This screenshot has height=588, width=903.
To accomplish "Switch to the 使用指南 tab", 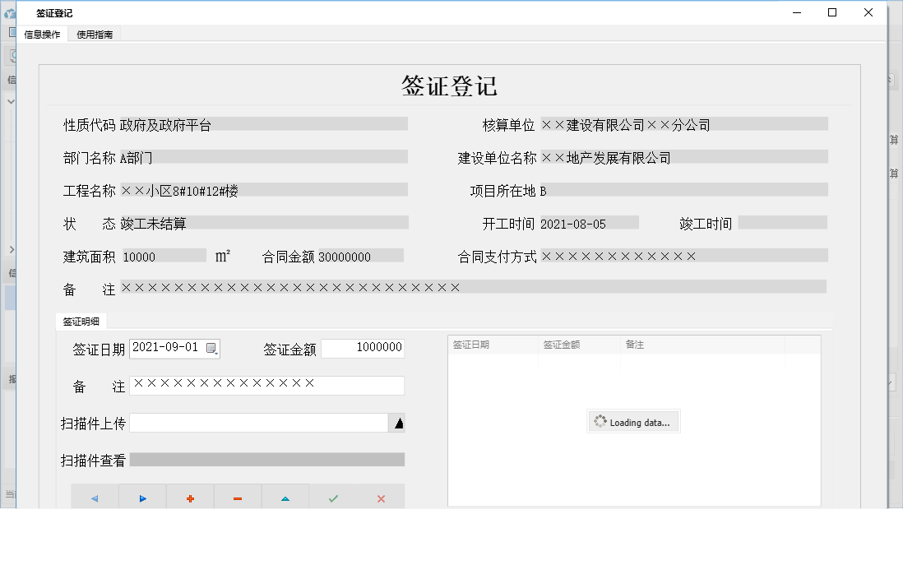I will (x=94, y=35).
